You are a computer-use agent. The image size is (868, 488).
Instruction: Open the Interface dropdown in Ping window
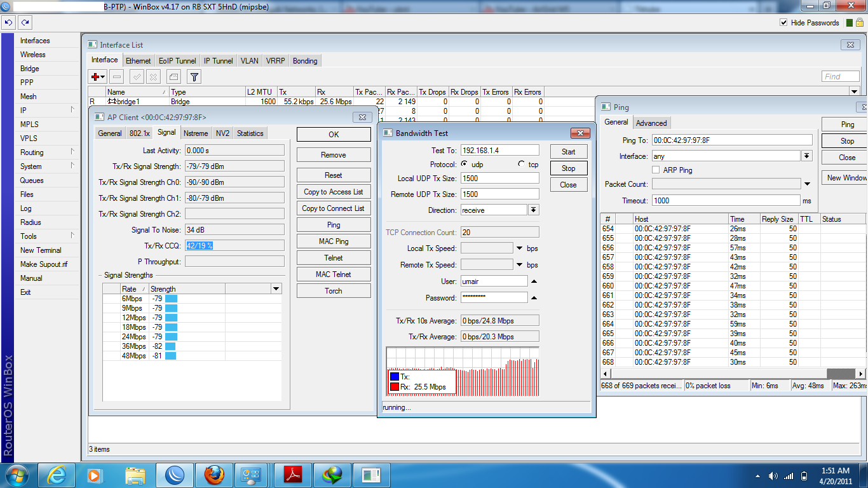point(806,156)
